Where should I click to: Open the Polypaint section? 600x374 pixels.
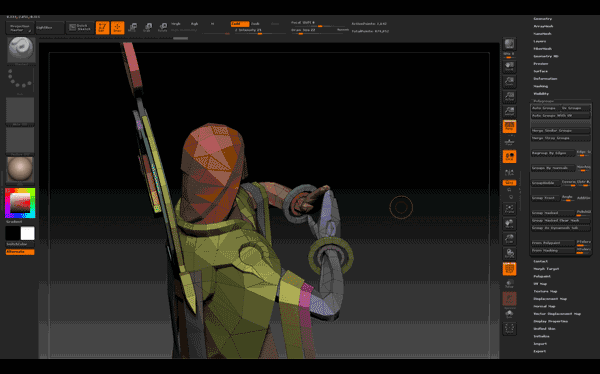542,276
